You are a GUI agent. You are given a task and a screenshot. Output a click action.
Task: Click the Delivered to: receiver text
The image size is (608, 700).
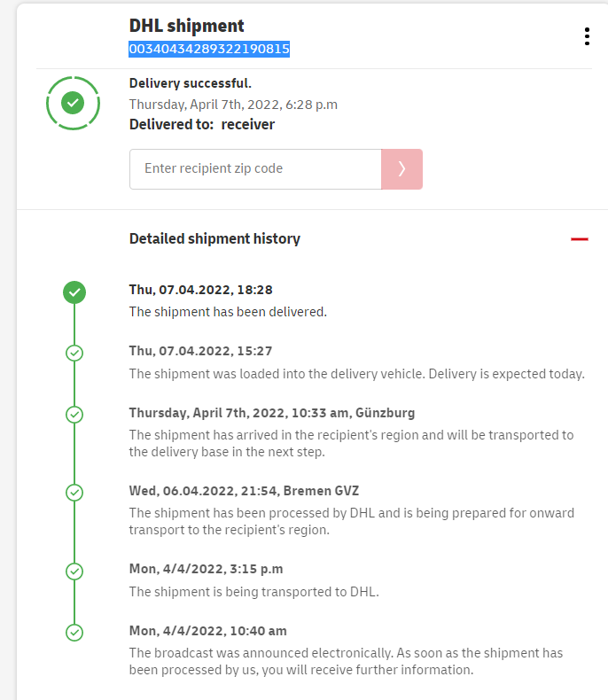(202, 124)
